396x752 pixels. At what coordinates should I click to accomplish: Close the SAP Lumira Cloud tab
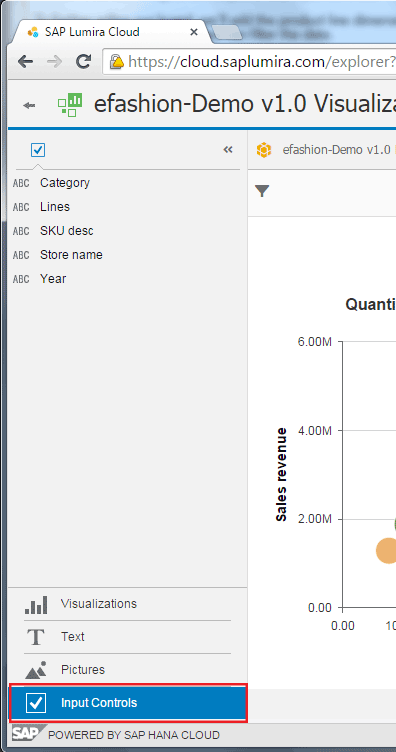(194, 32)
